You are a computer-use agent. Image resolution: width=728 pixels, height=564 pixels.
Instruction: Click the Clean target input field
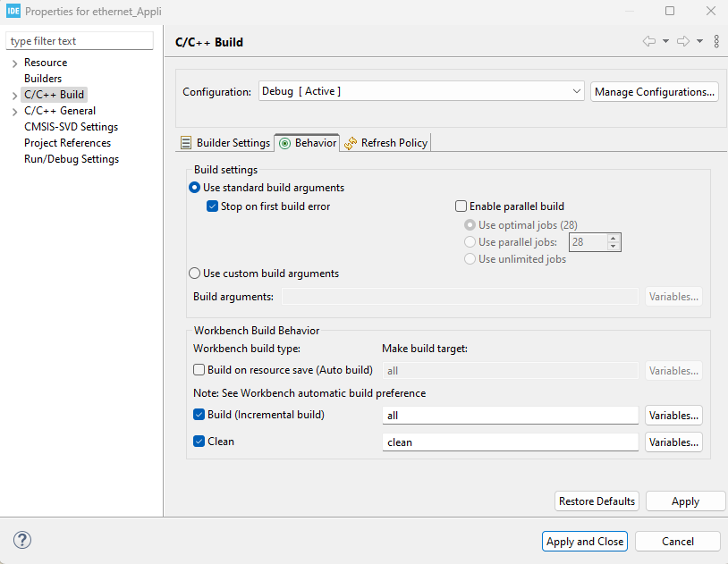pos(510,442)
